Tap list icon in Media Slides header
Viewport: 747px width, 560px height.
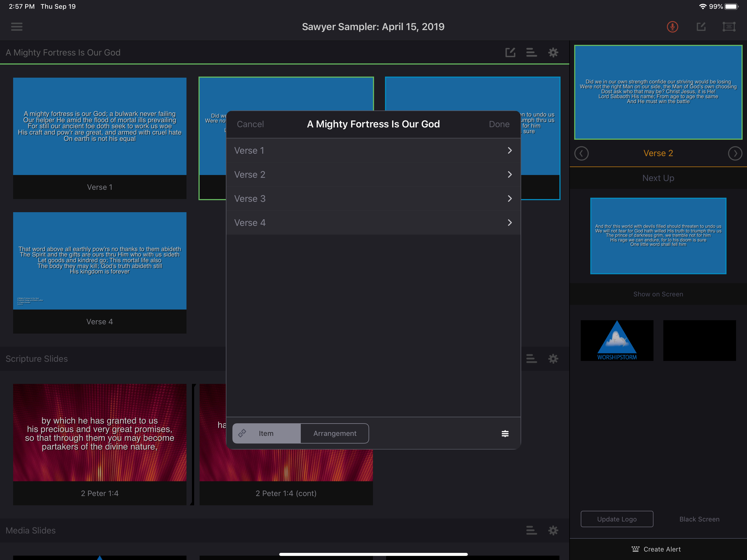(x=531, y=530)
